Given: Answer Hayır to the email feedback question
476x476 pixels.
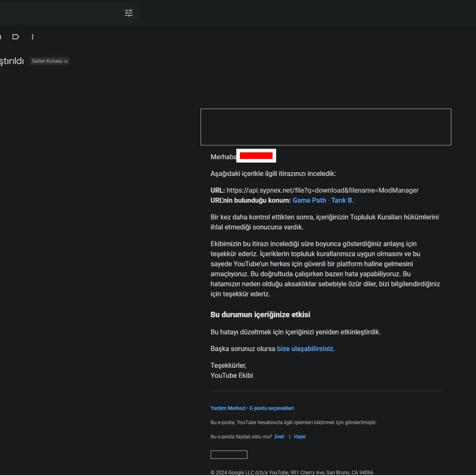Looking at the screenshot, I should click(x=300, y=437).
